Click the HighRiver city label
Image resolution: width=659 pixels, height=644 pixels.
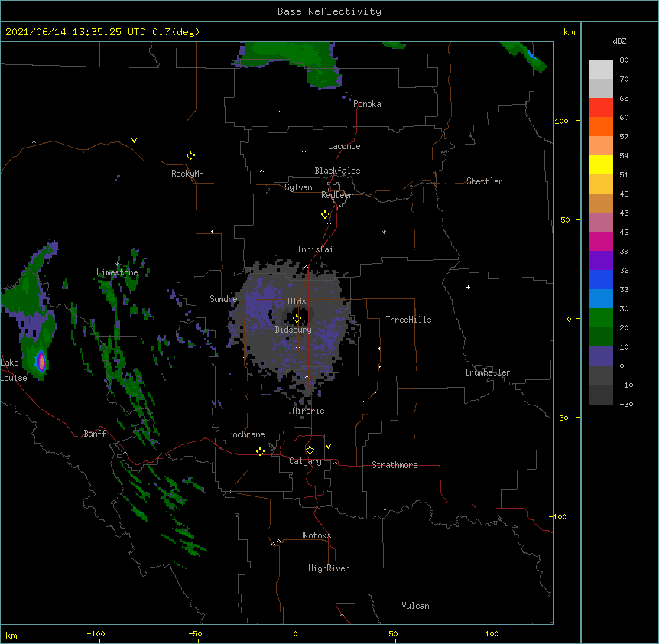(x=329, y=568)
